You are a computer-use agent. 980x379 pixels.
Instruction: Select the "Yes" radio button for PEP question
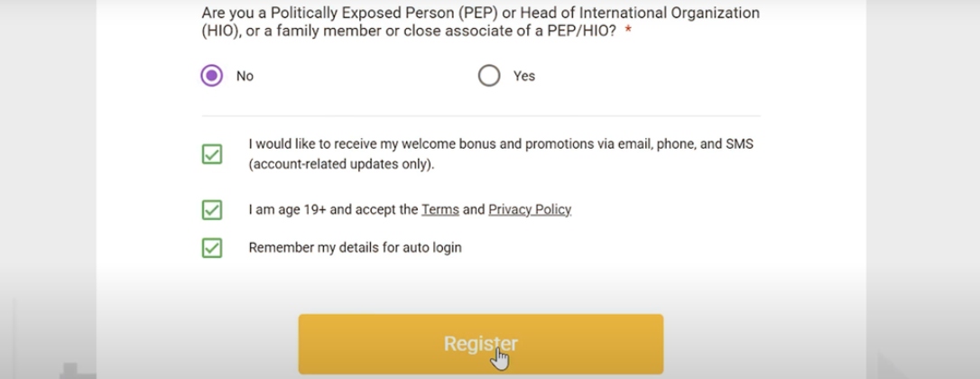tap(489, 76)
